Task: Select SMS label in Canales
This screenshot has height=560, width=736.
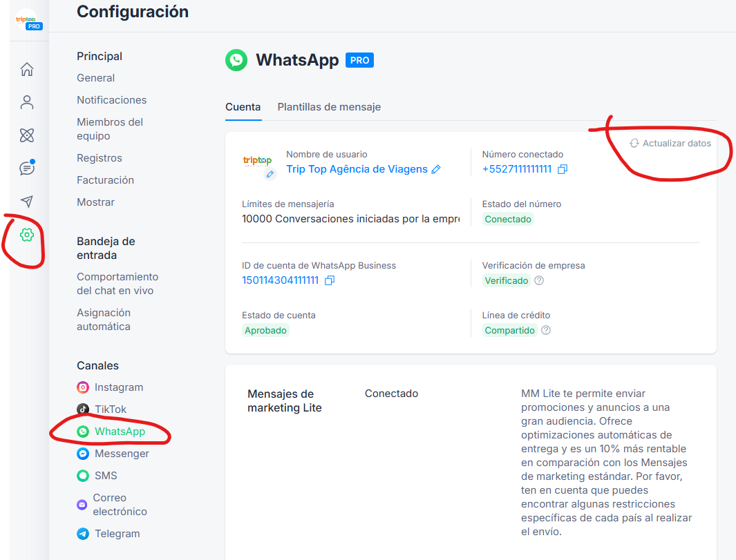Action: 106,476
